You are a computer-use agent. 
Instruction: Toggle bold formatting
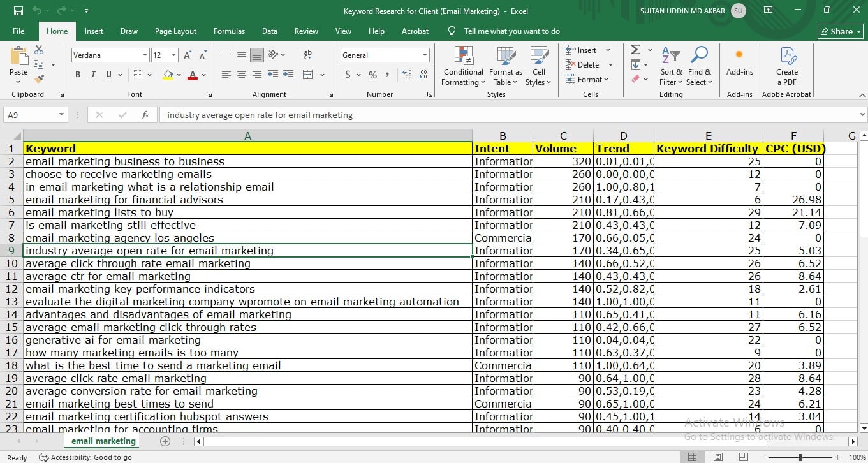(x=77, y=75)
